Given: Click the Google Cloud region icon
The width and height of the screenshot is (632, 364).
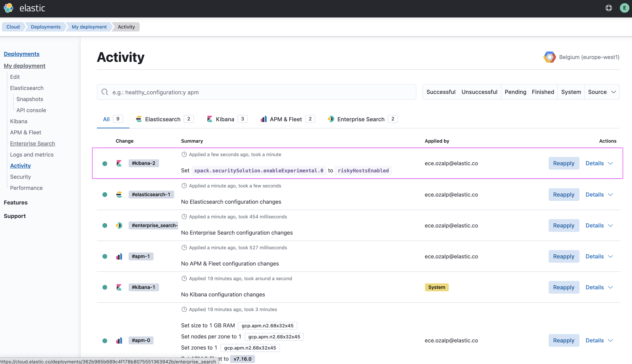Looking at the screenshot, I should coord(550,57).
